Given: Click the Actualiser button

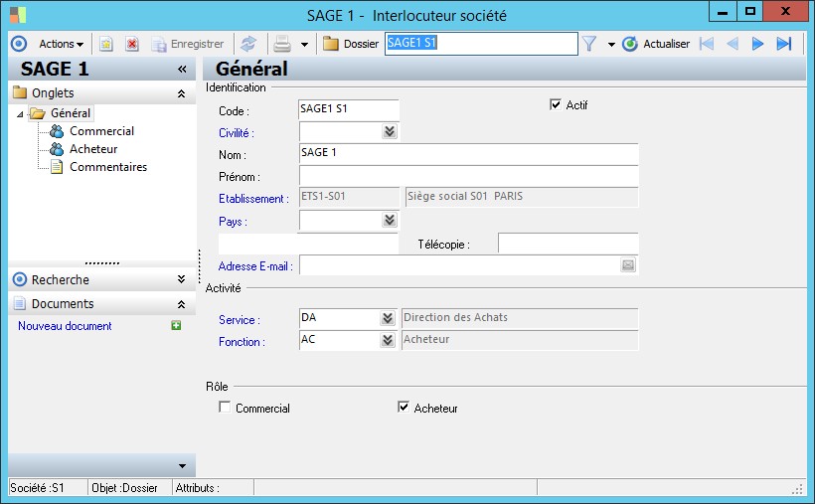Looking at the screenshot, I should pyautogui.click(x=656, y=44).
